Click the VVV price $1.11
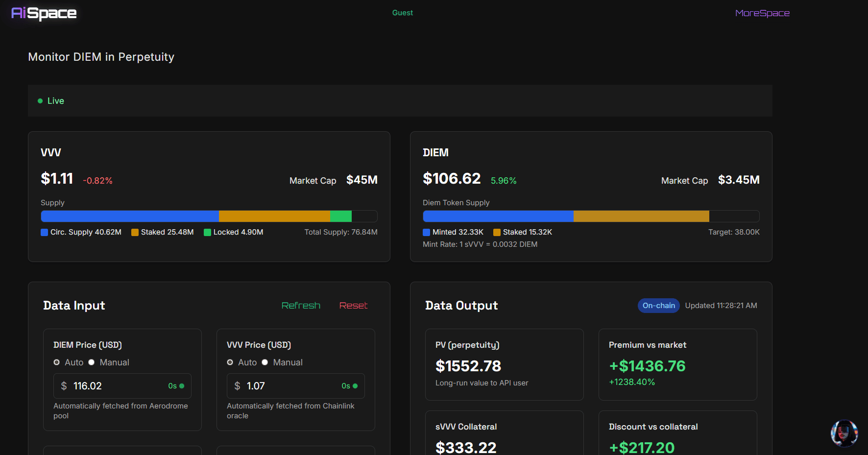Image resolution: width=868 pixels, height=455 pixels. click(x=57, y=179)
